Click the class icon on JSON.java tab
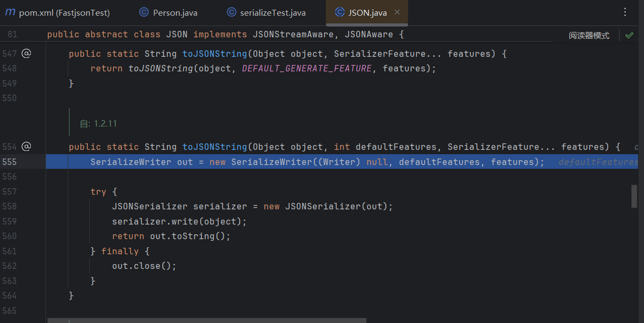 point(339,12)
